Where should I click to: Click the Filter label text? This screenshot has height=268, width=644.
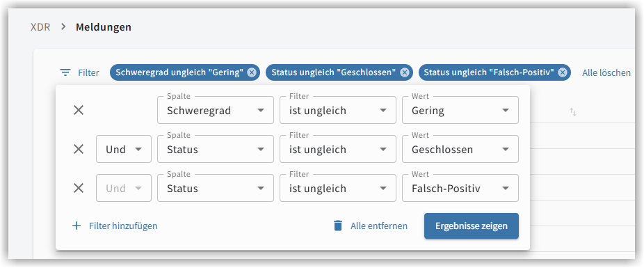pos(89,73)
